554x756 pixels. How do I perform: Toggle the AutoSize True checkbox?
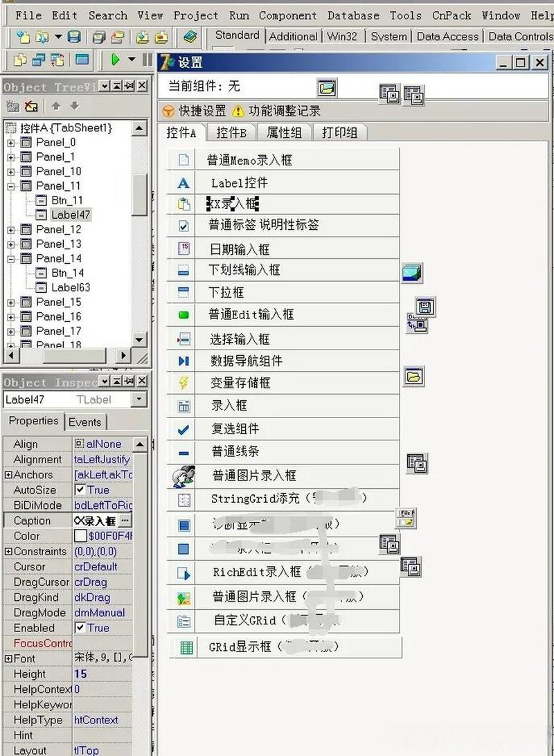coord(80,490)
